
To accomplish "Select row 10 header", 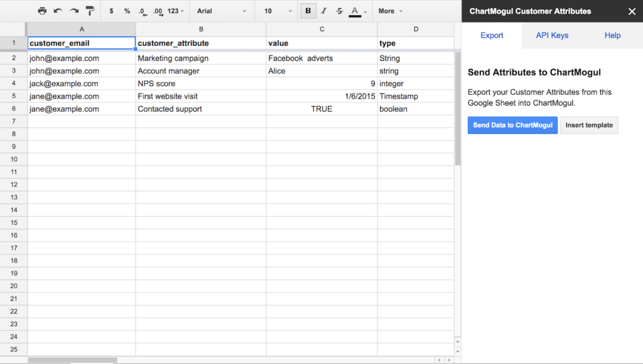I will [14, 159].
